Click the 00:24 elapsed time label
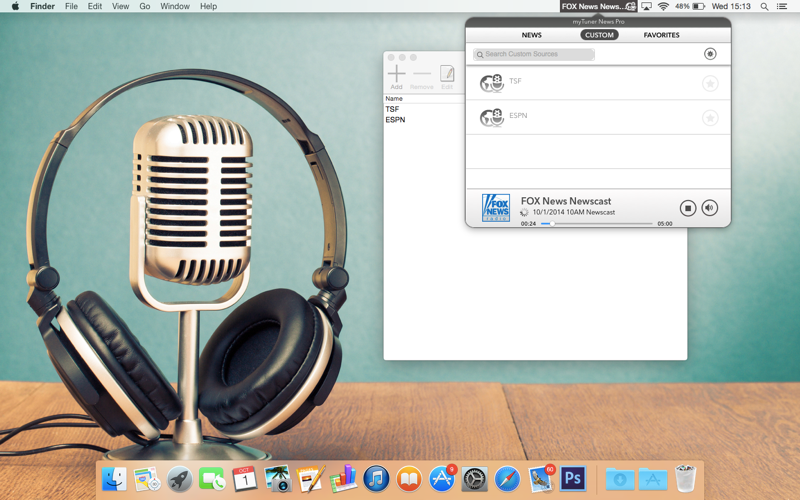 (528, 223)
